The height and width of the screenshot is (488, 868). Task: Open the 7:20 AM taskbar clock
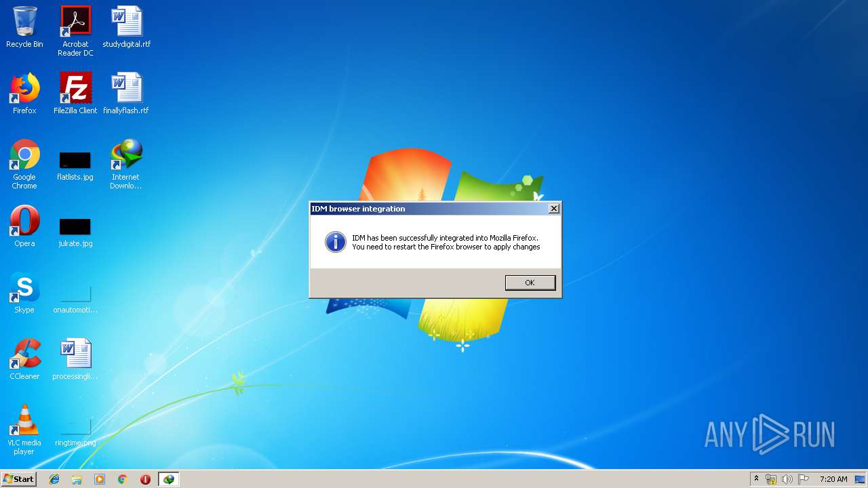tap(833, 479)
